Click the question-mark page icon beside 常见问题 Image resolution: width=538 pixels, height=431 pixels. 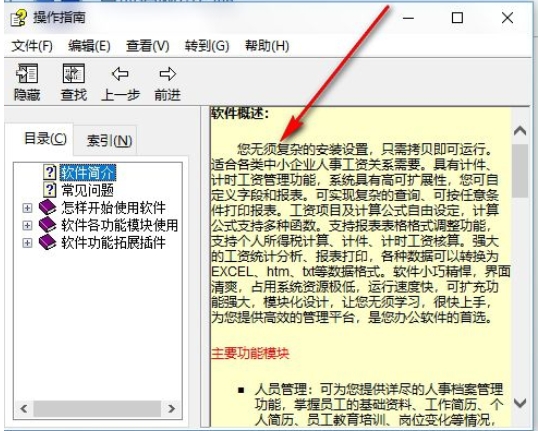click(x=50, y=189)
